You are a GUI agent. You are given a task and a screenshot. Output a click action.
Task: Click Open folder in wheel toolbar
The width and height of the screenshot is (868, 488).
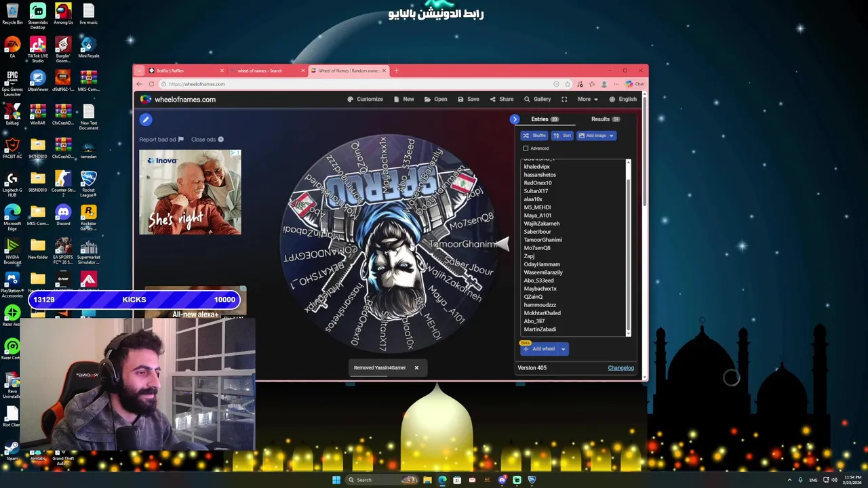point(435,99)
